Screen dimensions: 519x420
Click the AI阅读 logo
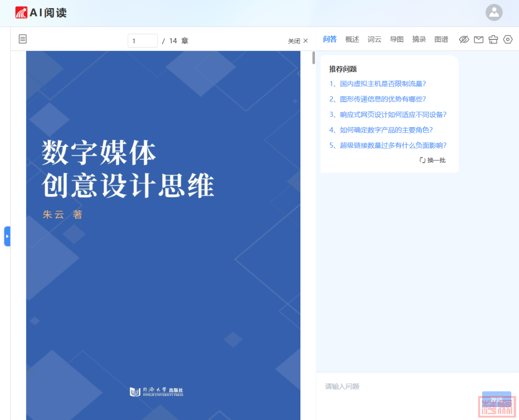pyautogui.click(x=41, y=13)
